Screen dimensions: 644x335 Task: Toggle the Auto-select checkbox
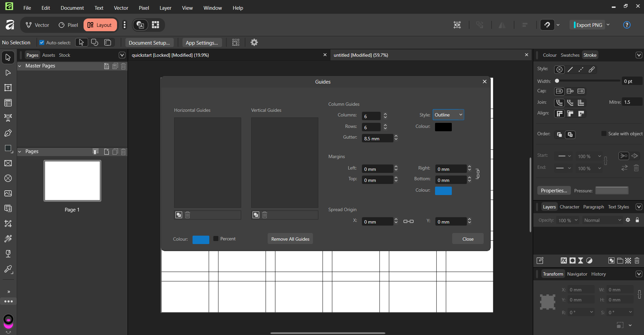coord(42,43)
